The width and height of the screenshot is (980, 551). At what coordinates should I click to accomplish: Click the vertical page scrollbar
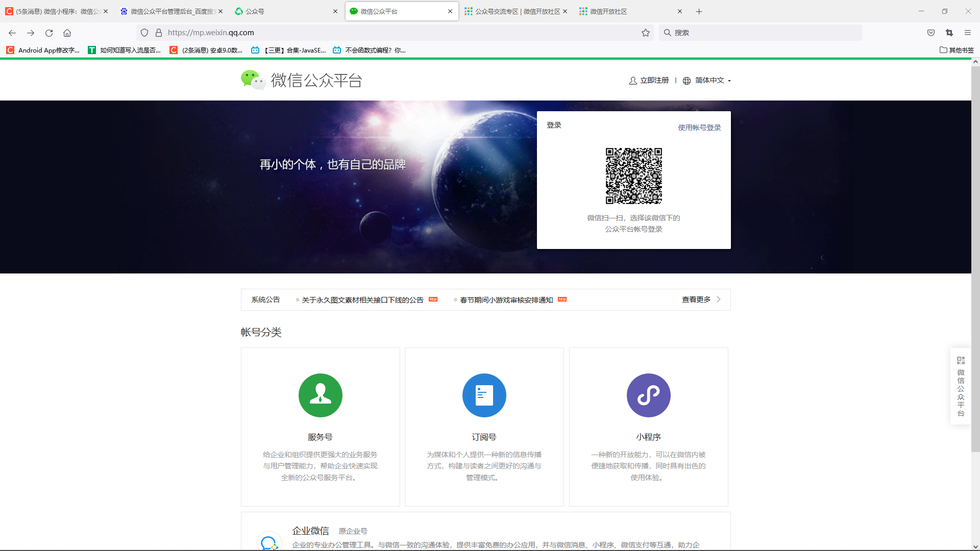tap(975, 255)
